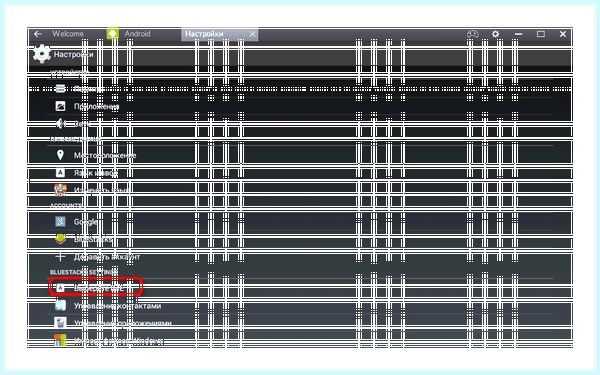Click the back arrow in the tab bar
The image size is (600, 375).
coord(38,34)
